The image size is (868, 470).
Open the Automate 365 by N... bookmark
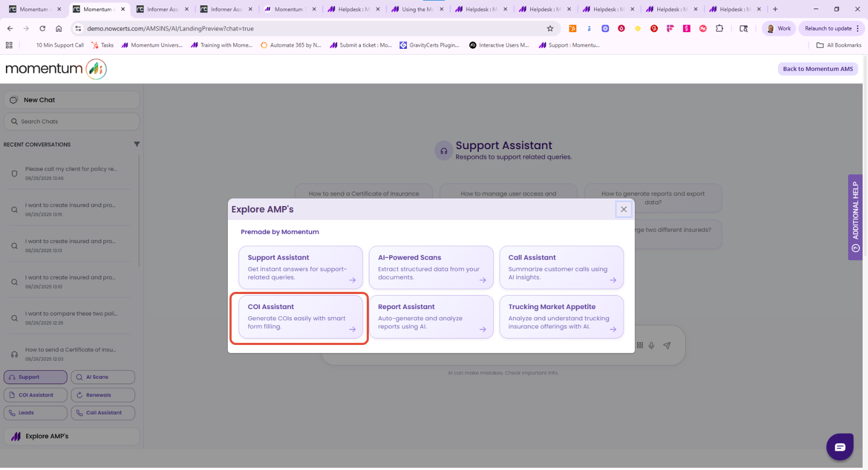(x=291, y=45)
